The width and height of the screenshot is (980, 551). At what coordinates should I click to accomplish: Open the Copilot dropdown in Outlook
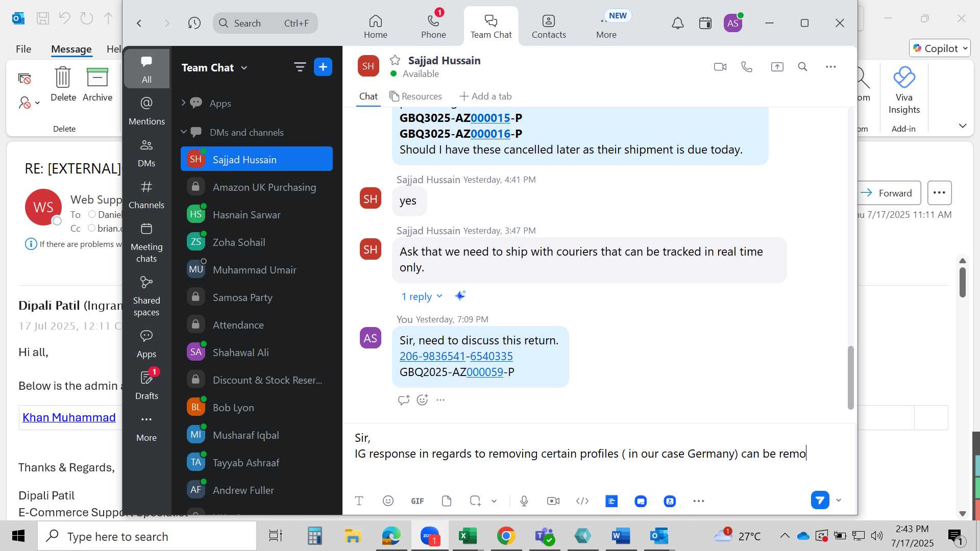[x=940, y=48]
